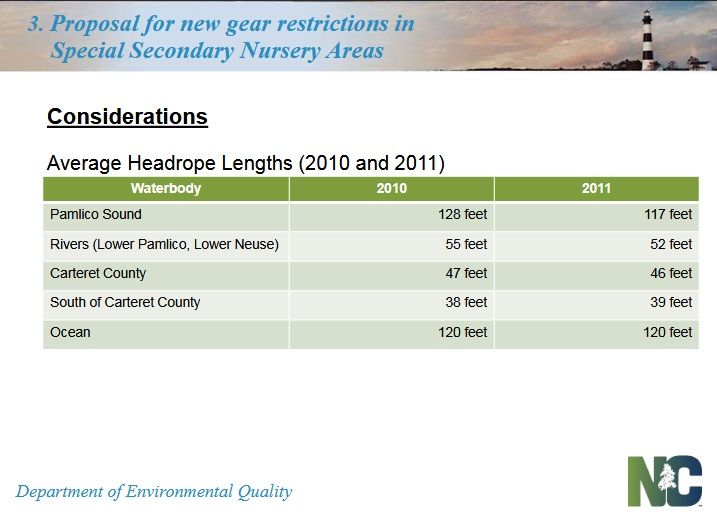Select the 'Carteret County' row label
717x521 pixels.
click(x=98, y=274)
